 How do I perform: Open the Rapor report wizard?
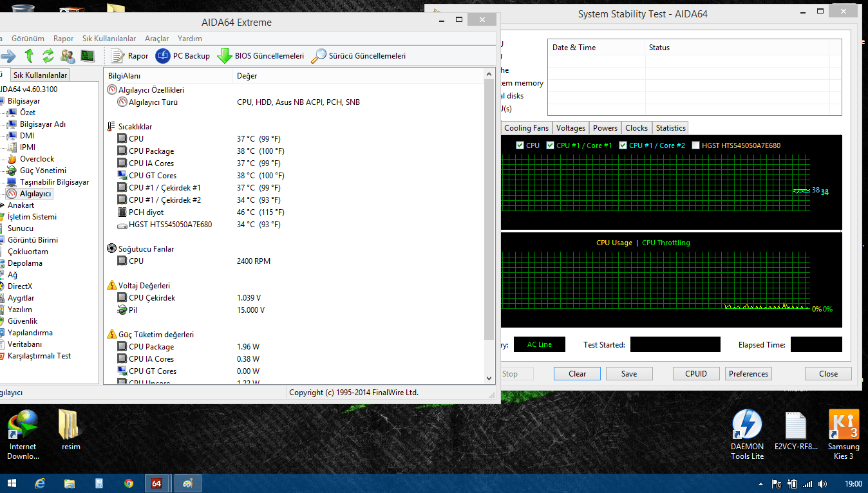tap(130, 56)
